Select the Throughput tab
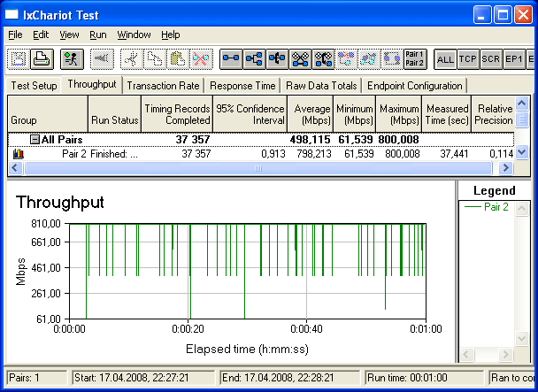 click(92, 84)
